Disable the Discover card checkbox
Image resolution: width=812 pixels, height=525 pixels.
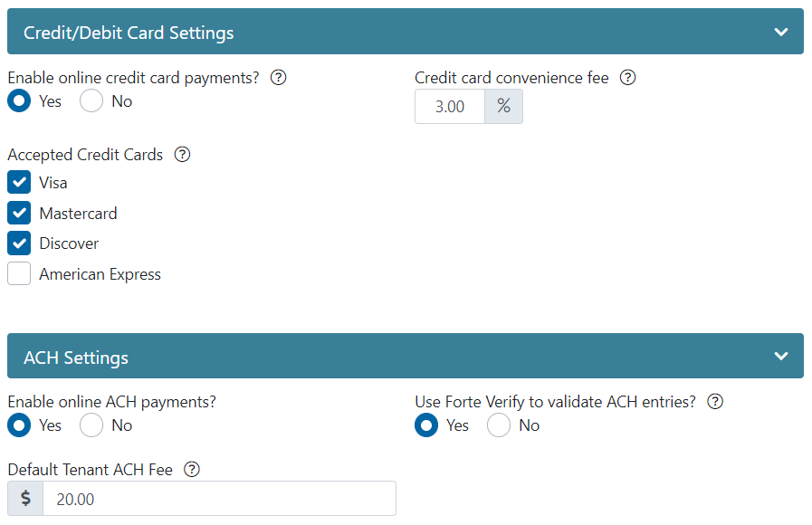click(19, 243)
